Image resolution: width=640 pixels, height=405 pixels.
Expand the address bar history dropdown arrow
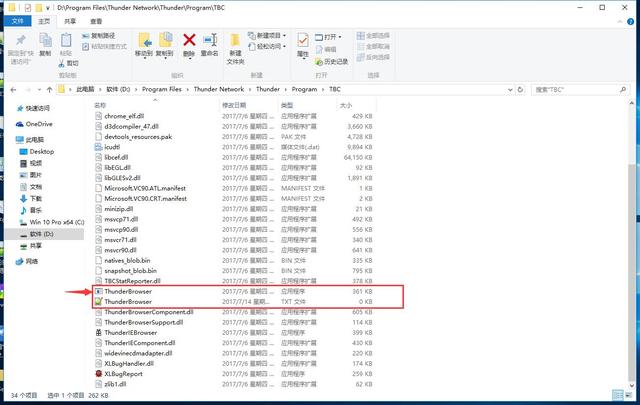coord(510,89)
